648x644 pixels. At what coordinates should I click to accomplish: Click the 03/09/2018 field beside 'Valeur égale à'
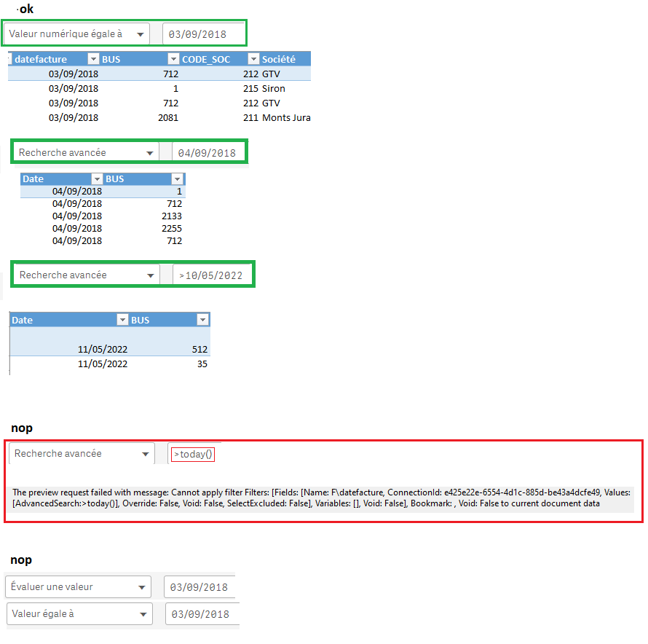click(202, 614)
